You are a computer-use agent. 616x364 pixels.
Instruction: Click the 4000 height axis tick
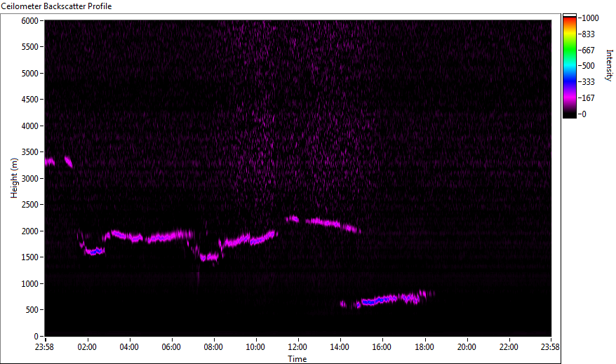[x=30, y=126]
